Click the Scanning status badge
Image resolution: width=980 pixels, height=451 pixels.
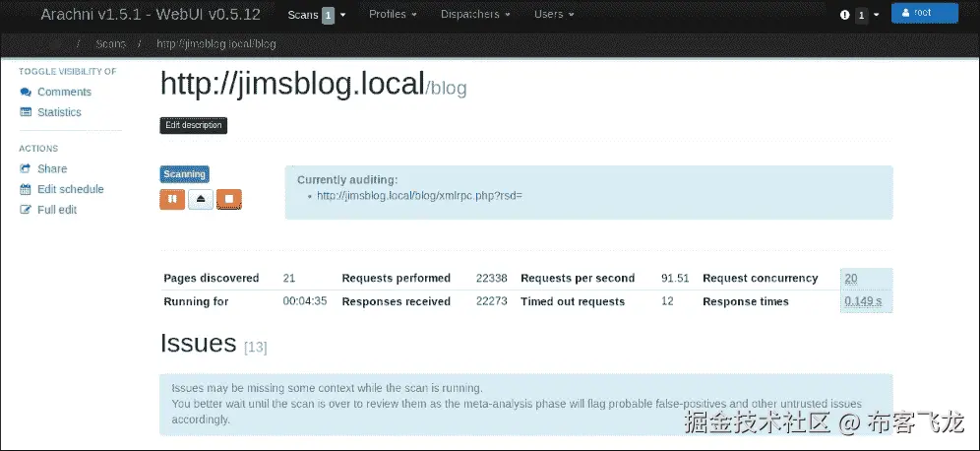(x=184, y=174)
